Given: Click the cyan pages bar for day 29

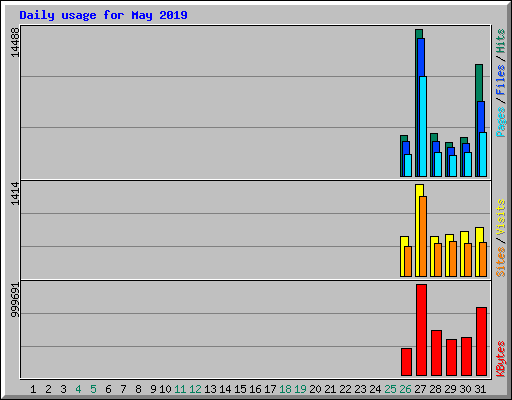Looking at the screenshot, I should click(x=453, y=166).
